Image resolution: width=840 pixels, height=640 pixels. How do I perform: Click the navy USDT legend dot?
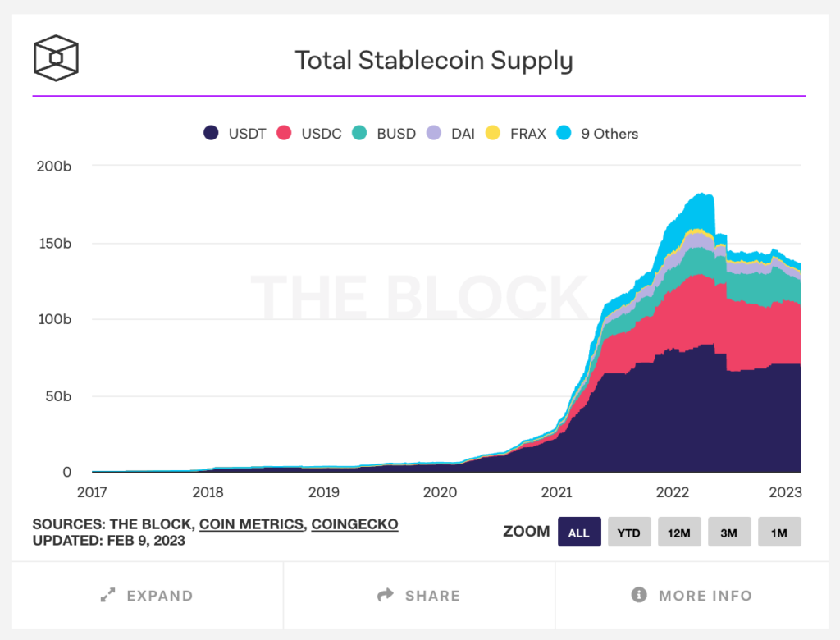click(211, 133)
